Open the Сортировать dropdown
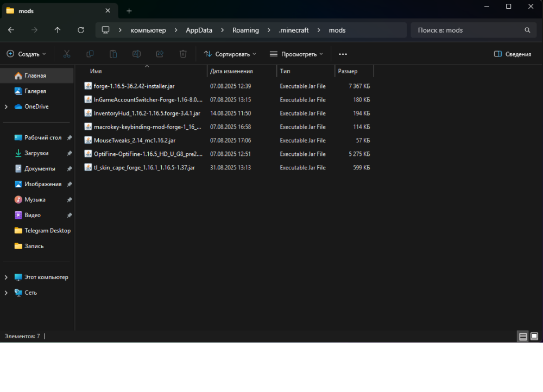Image resolution: width=543 pixels, height=392 pixels. coord(230,54)
